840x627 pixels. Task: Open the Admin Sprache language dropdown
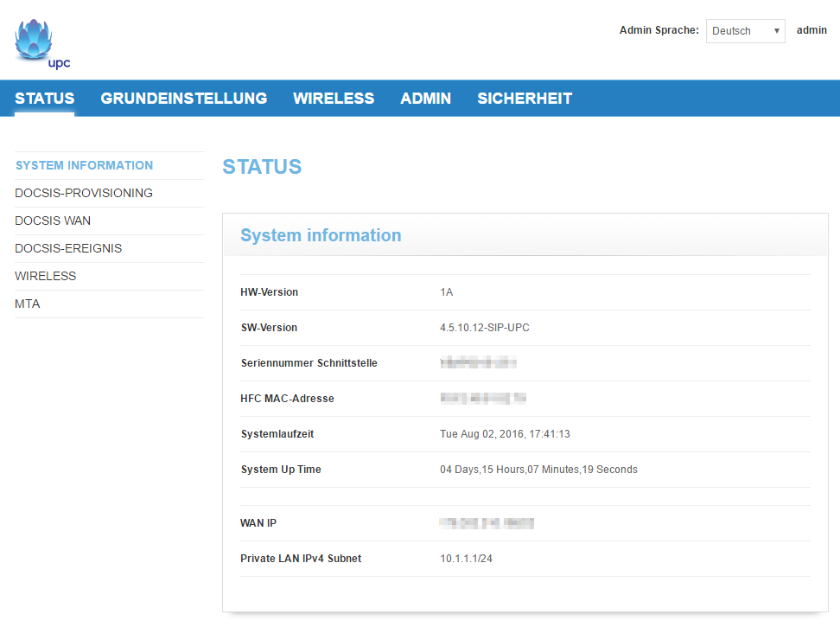[745, 31]
